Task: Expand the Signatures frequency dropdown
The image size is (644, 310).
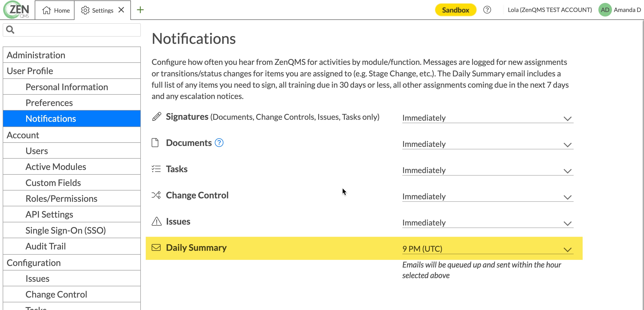Action: point(487,118)
